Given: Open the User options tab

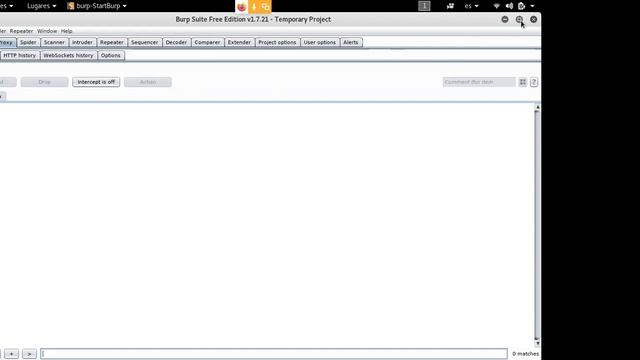Looking at the screenshot, I should [320, 42].
